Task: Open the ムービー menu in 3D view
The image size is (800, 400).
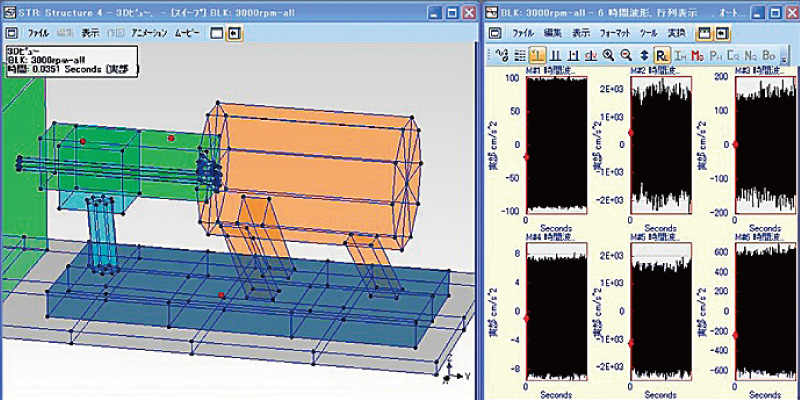Action: tap(188, 33)
